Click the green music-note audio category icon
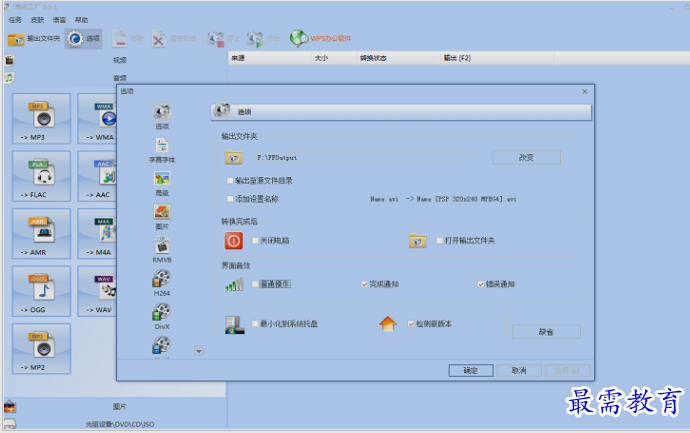 (x=10, y=78)
